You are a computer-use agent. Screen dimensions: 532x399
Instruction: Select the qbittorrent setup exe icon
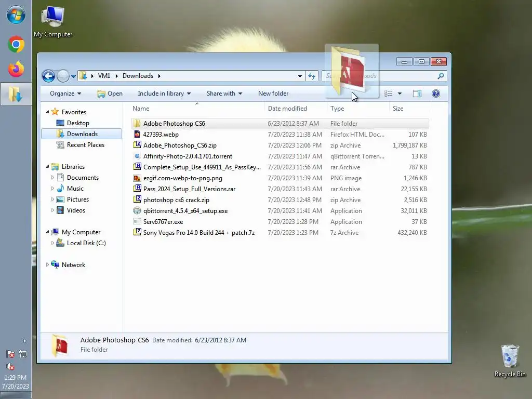(137, 211)
